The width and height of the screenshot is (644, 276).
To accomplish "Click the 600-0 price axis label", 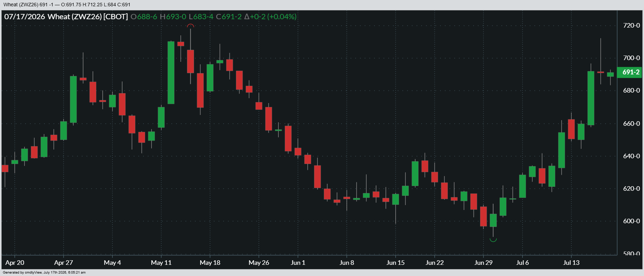I will click(631, 221).
